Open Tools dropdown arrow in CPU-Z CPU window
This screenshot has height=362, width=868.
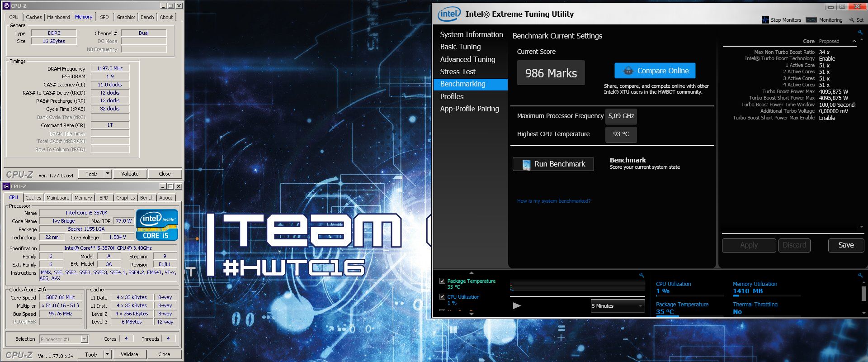(x=107, y=354)
